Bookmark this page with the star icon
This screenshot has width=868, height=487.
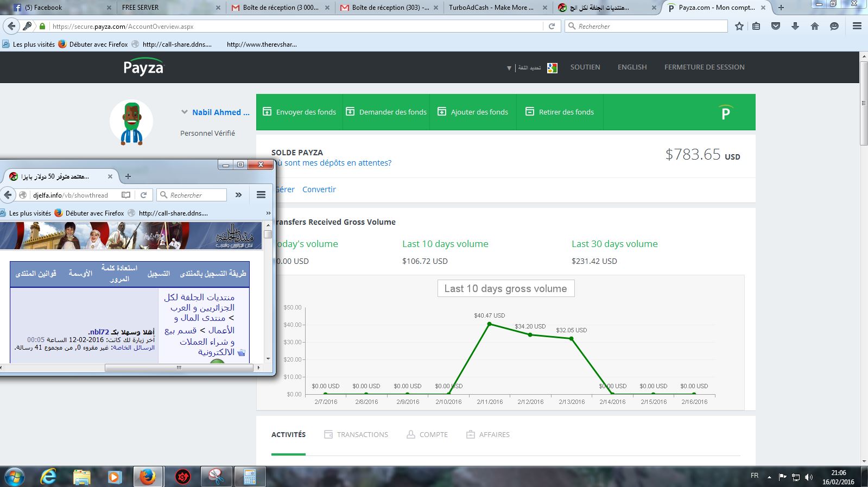(x=739, y=26)
